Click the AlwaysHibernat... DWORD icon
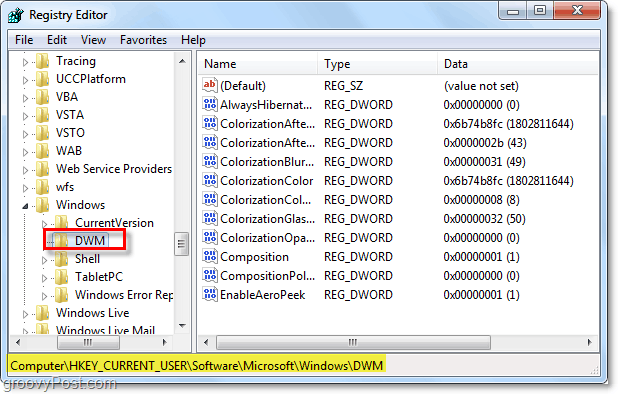 pos(210,104)
